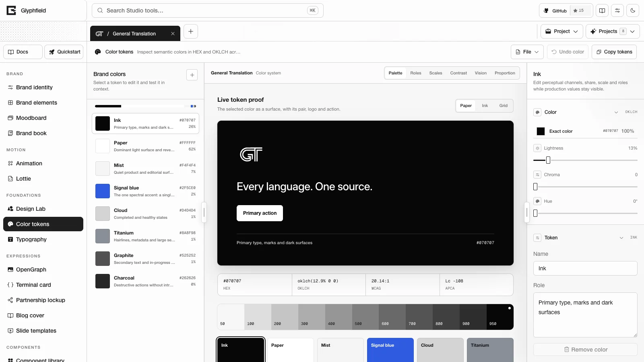Toggle dark mode moon icon
Screen dimensions: 644x362
tap(633, 10)
